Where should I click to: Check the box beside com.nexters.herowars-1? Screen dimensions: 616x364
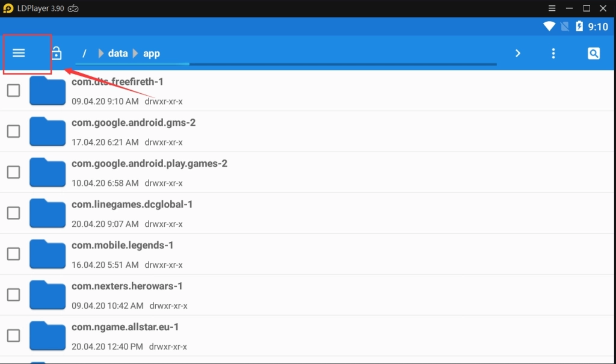tap(13, 295)
